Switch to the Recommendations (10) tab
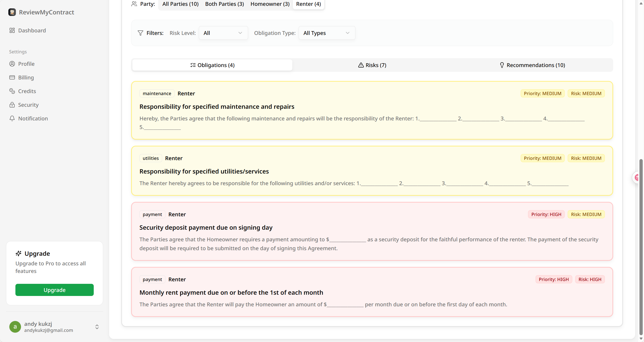 pos(532,65)
